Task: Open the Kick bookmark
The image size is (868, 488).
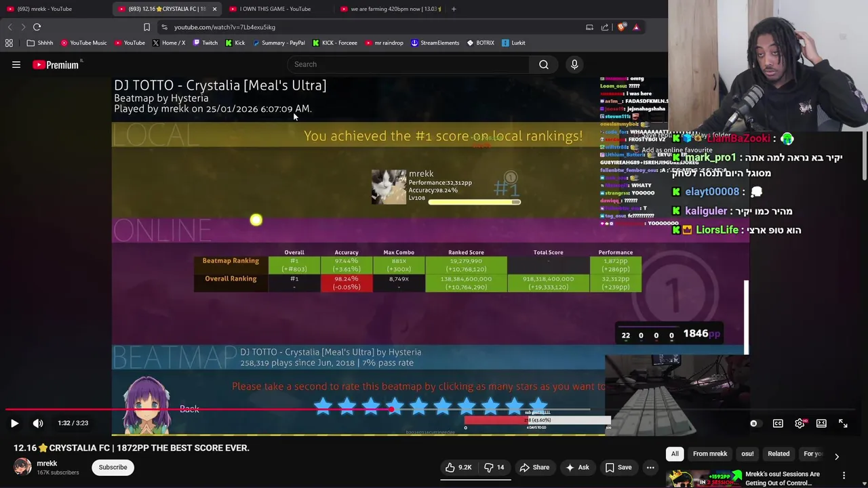Action: coord(235,43)
